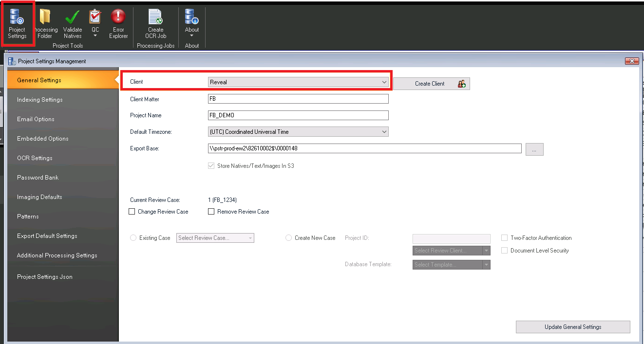The image size is (644, 344).
Task: Switch to Export Default Settings
Action: [x=63, y=236]
